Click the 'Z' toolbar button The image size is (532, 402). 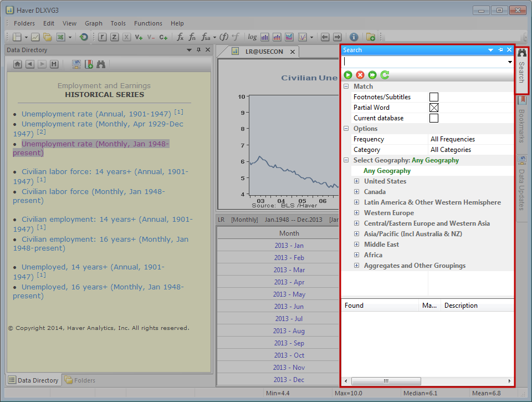click(x=114, y=37)
